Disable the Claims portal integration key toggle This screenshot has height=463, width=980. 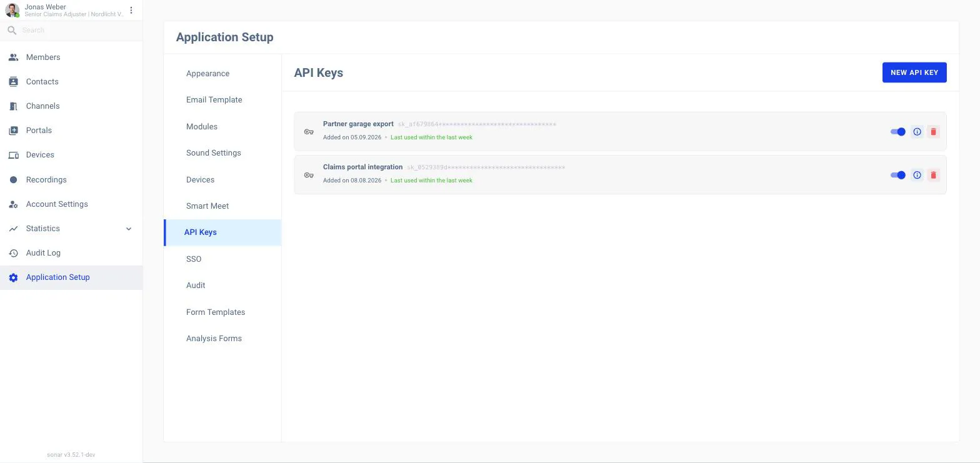(898, 175)
